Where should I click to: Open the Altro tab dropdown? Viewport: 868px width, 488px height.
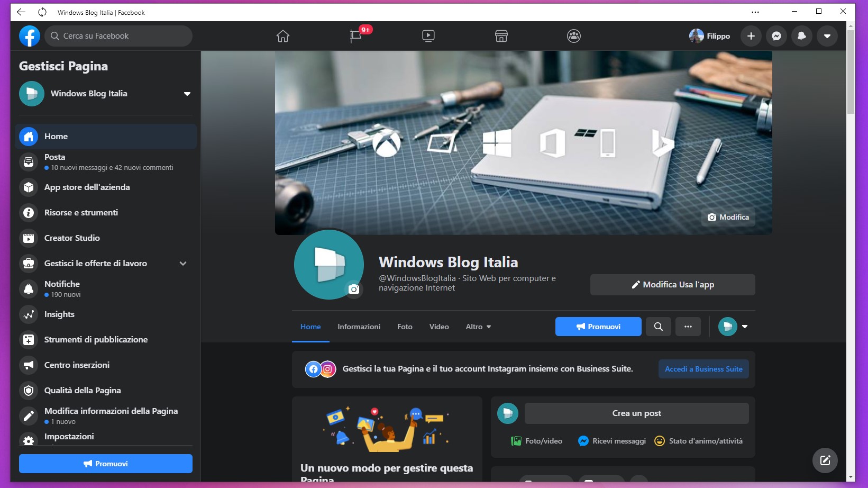click(x=478, y=327)
